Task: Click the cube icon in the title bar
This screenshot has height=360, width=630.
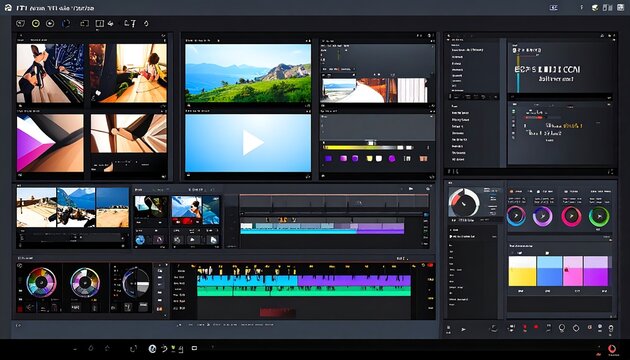Action: (595, 8)
